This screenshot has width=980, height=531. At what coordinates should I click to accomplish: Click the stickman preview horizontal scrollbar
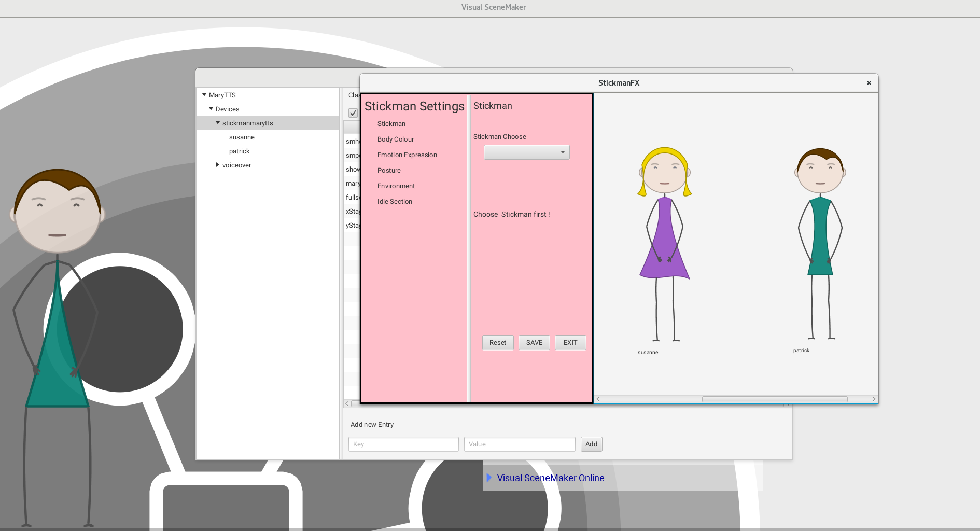(x=774, y=399)
